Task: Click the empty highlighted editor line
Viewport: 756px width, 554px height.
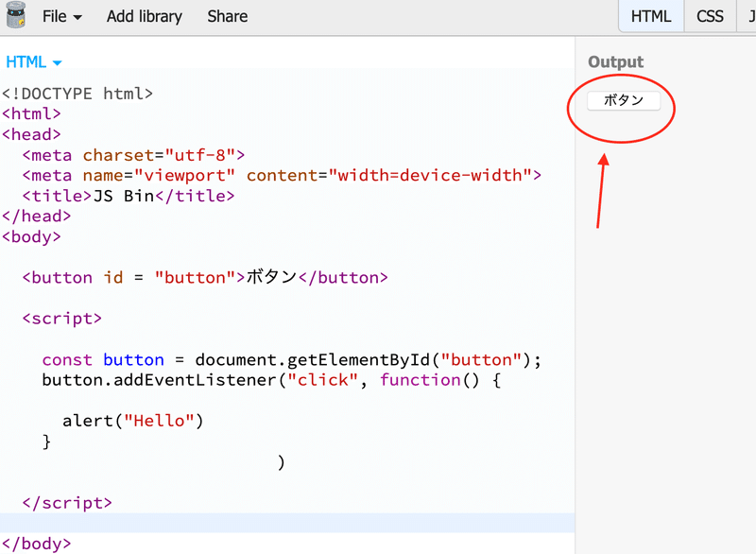Action: click(287, 523)
